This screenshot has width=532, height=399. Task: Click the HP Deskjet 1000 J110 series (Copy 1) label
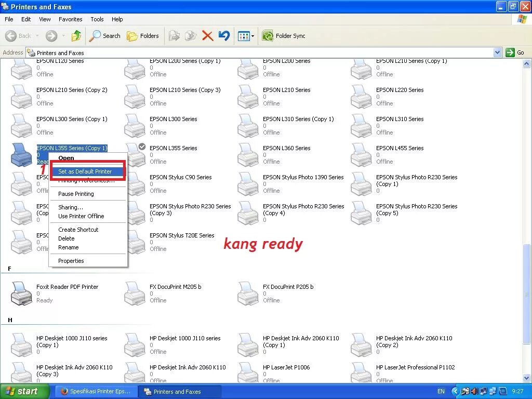(72, 342)
